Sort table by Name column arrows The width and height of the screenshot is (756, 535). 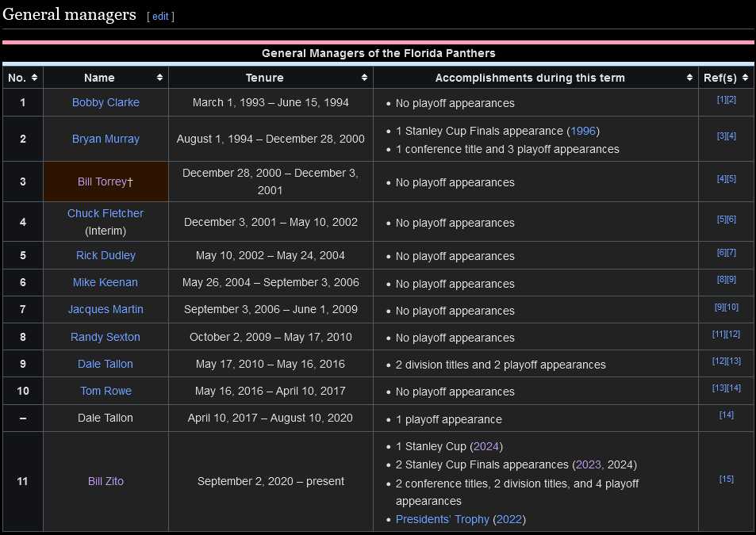click(159, 78)
